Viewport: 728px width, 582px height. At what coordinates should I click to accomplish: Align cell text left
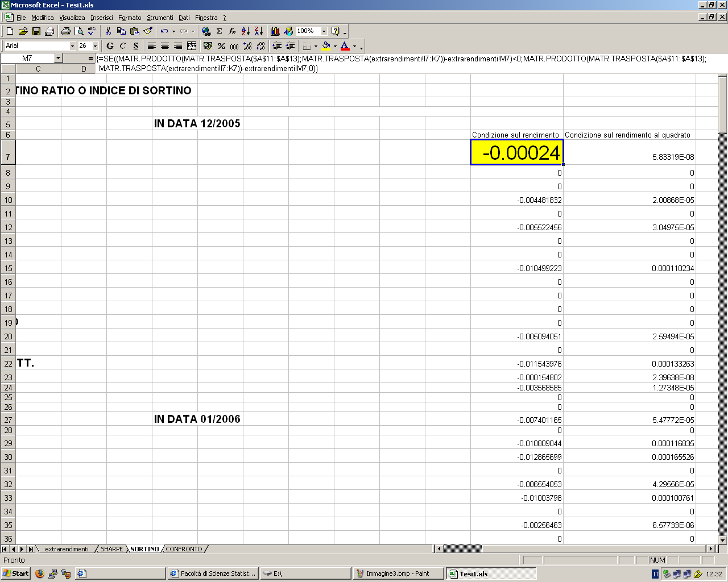[152, 46]
